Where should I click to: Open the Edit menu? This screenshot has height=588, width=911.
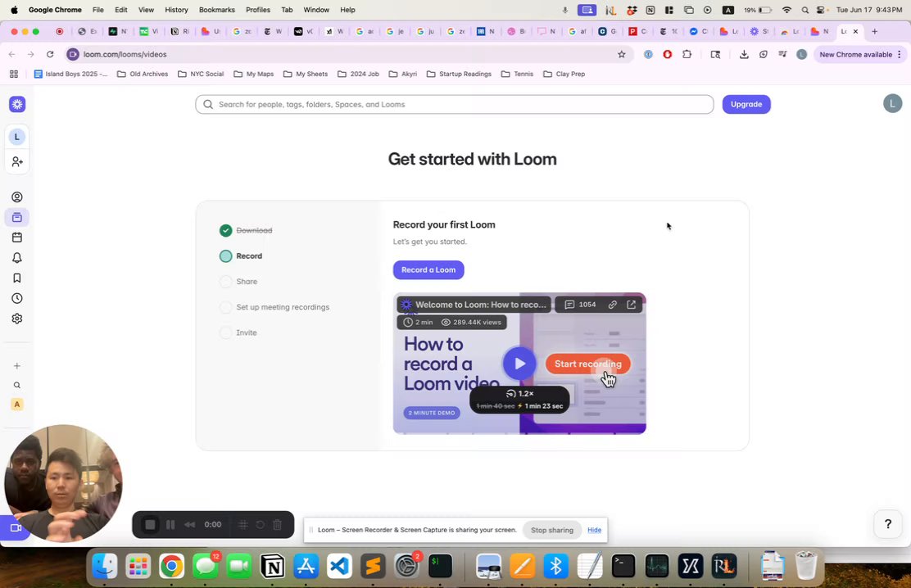(x=121, y=10)
